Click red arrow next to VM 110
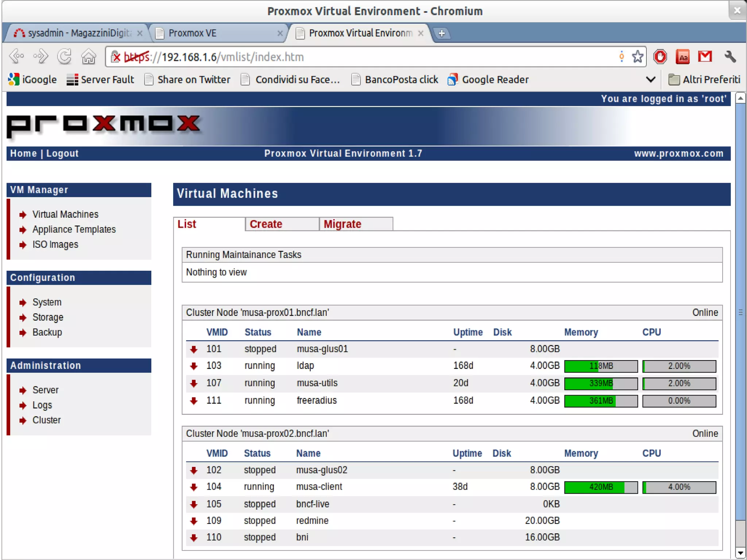The height and width of the screenshot is (560, 747). [x=194, y=537]
